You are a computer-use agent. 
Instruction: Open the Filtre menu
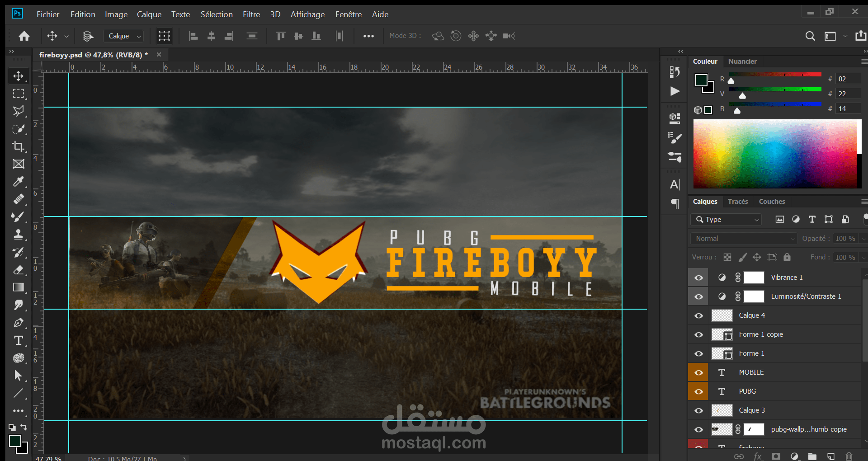(x=251, y=14)
